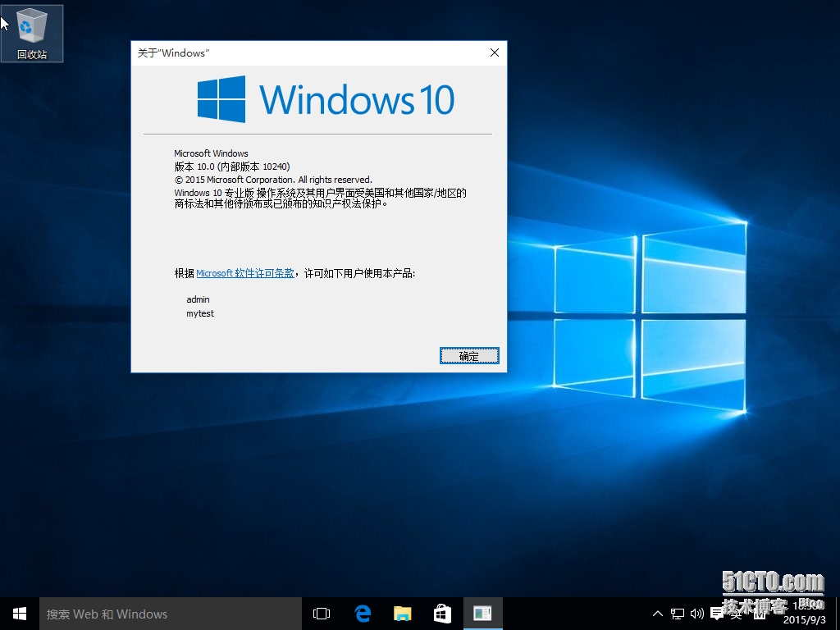This screenshot has height=630, width=840.
Task: Open the Store app on the taskbar
Action: [x=442, y=614]
